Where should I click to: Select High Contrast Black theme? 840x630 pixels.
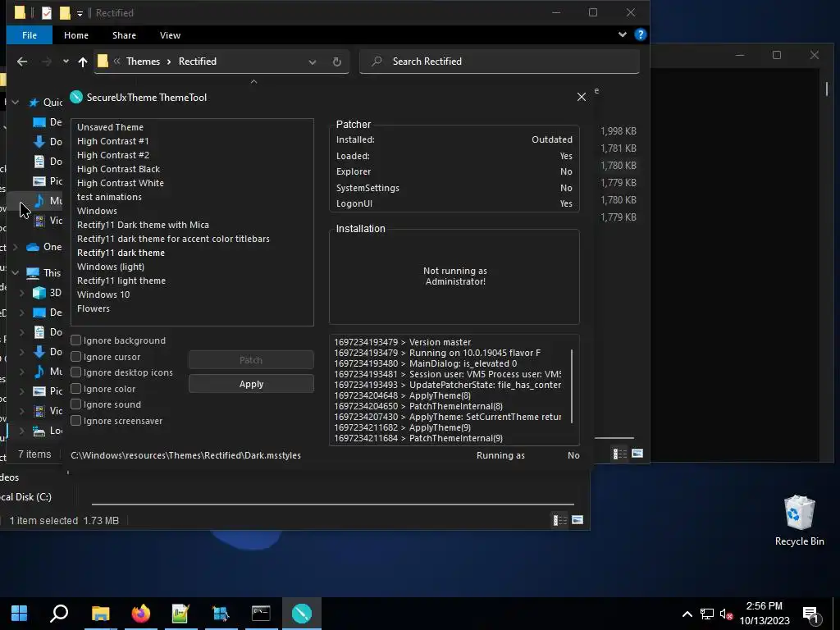point(118,169)
